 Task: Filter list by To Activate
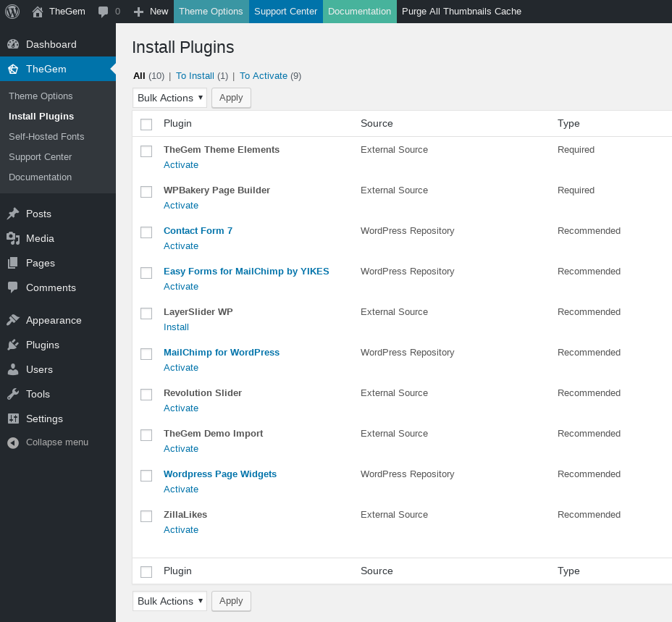tap(264, 75)
